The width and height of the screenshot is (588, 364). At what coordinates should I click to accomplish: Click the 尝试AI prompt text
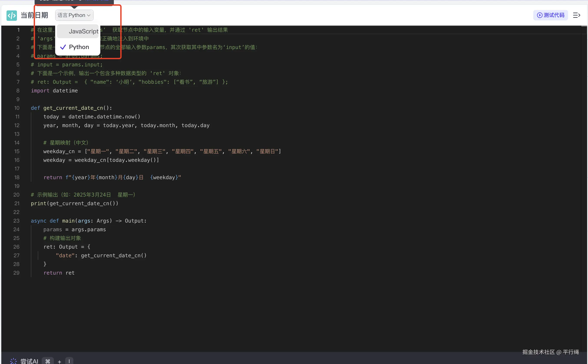(29, 361)
